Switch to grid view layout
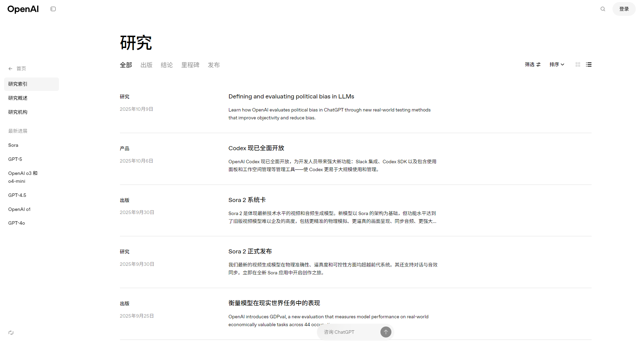 pyautogui.click(x=578, y=64)
